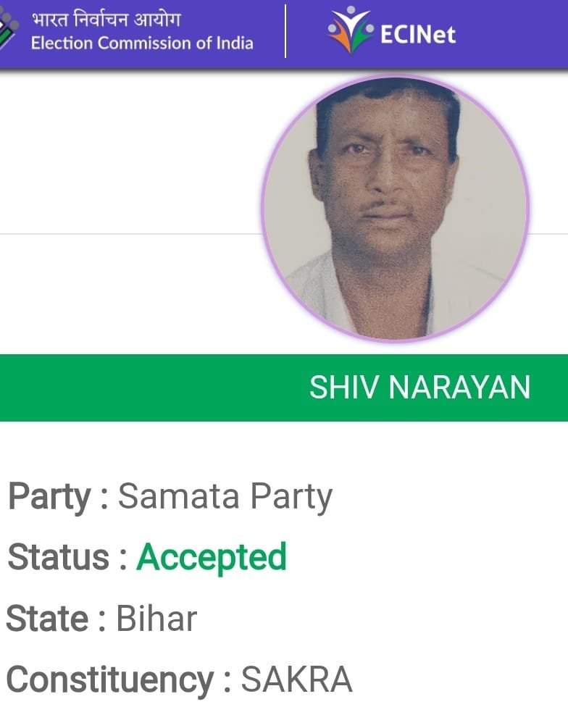The image size is (568, 728).
Task: Open the candidate's circular profile photo
Action: click(395, 209)
